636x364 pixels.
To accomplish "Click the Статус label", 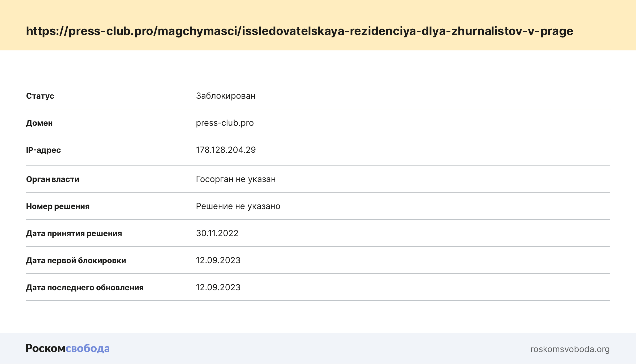I will pyautogui.click(x=40, y=96).
